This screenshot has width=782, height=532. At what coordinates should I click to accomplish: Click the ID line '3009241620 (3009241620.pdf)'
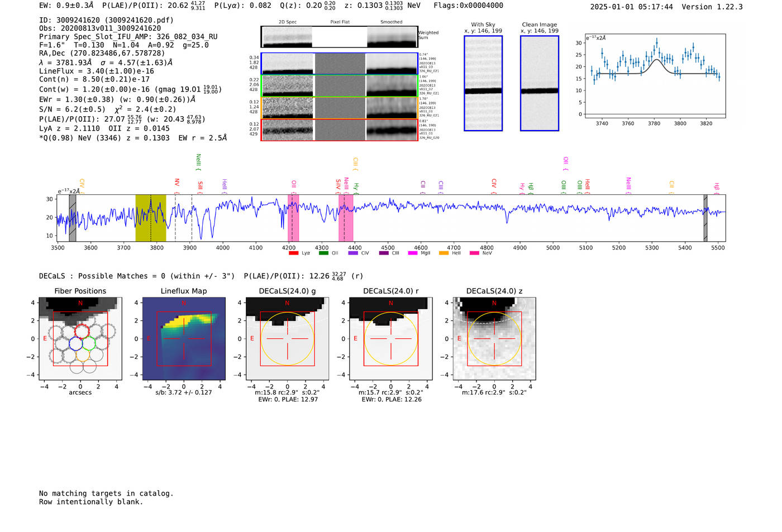(106, 20)
